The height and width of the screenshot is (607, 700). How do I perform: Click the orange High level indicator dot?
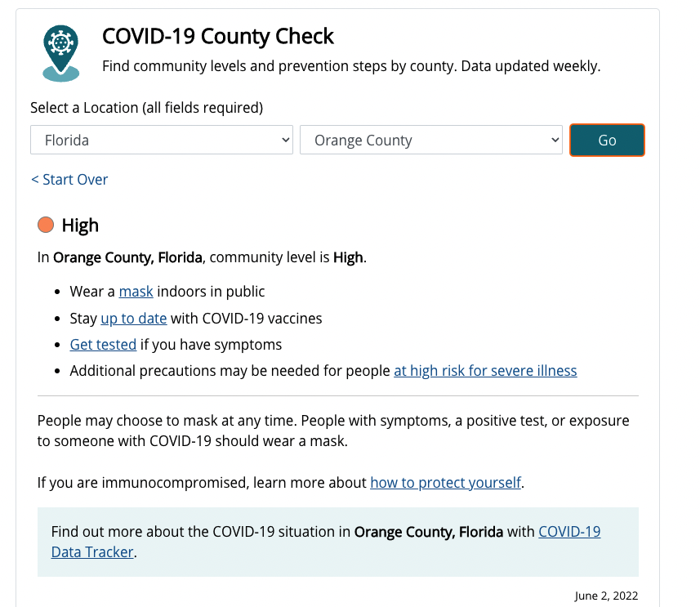pos(46,225)
